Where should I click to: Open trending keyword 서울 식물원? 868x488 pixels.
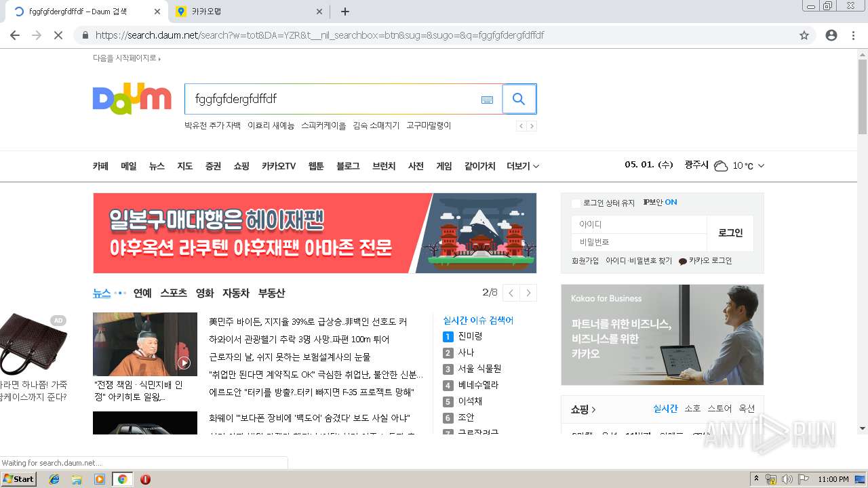479,369
